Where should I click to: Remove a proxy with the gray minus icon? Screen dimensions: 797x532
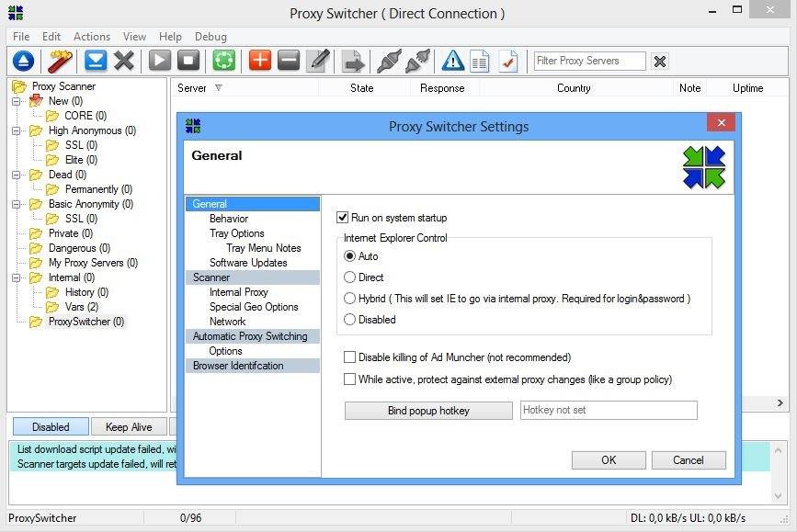pos(289,61)
